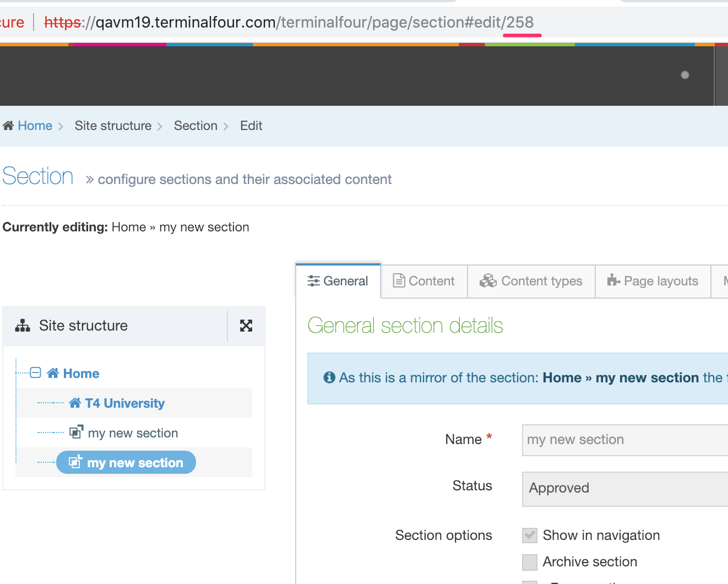
Task: Click the mirror icon in highlighted my new section
Action: (x=75, y=462)
